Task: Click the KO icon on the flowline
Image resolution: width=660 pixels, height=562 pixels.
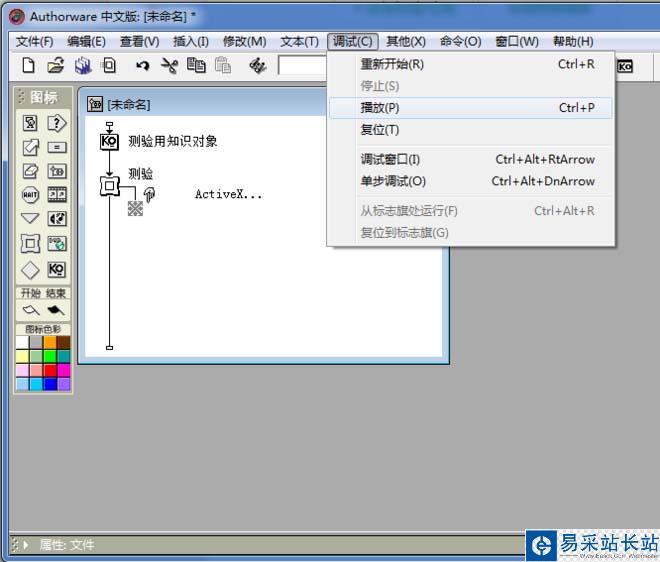Action: 109,141
